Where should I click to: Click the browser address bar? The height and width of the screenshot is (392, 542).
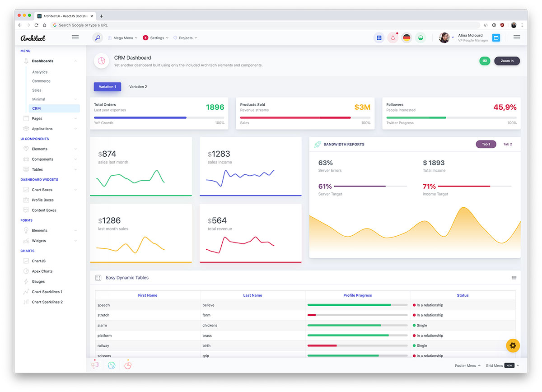click(181, 25)
